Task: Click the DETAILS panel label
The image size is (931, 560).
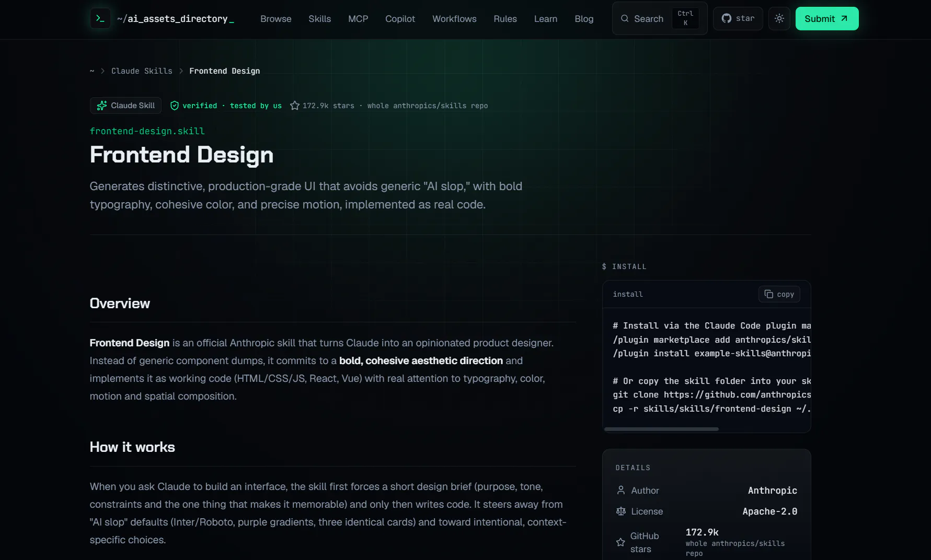Action: point(633,468)
